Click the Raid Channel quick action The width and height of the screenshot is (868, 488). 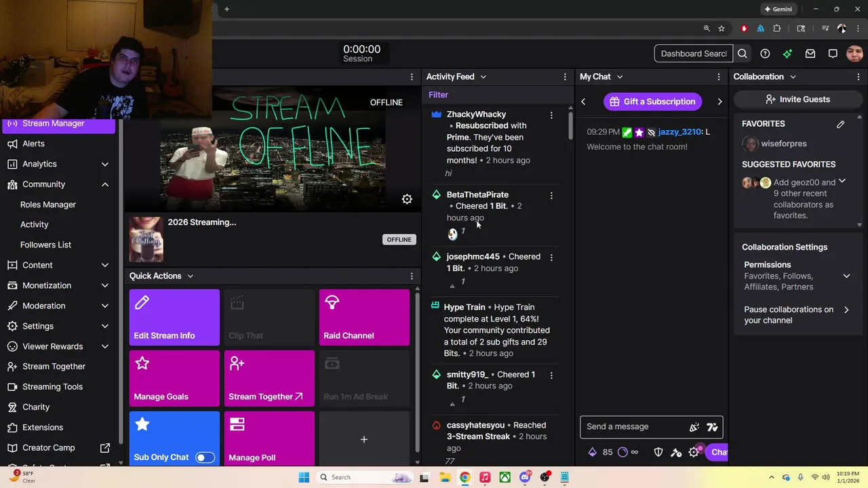tap(364, 317)
